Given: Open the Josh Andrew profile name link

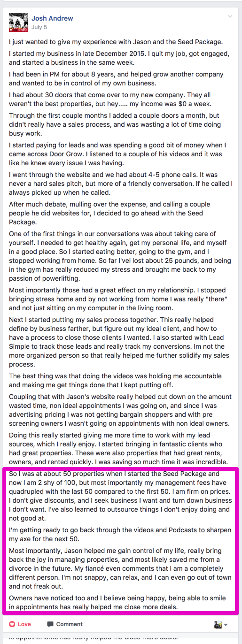Looking at the screenshot, I should pyautogui.click(x=52, y=19).
